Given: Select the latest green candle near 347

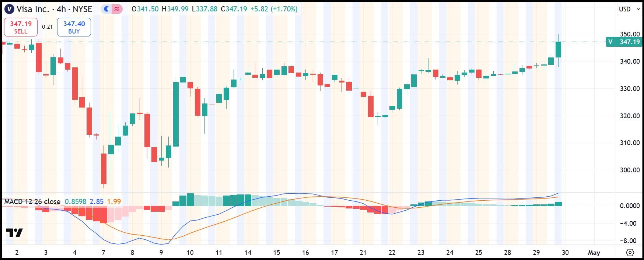Looking at the screenshot, I should click(558, 50).
